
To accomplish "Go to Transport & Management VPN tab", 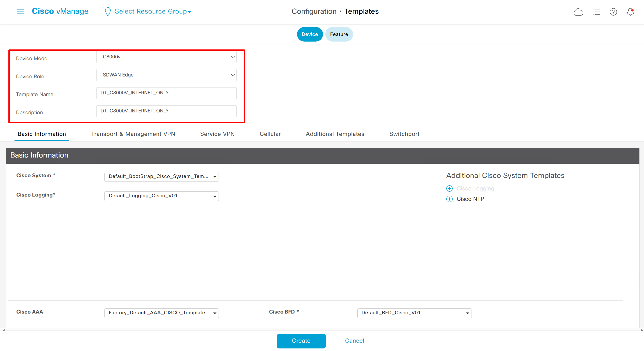I will [x=133, y=134].
